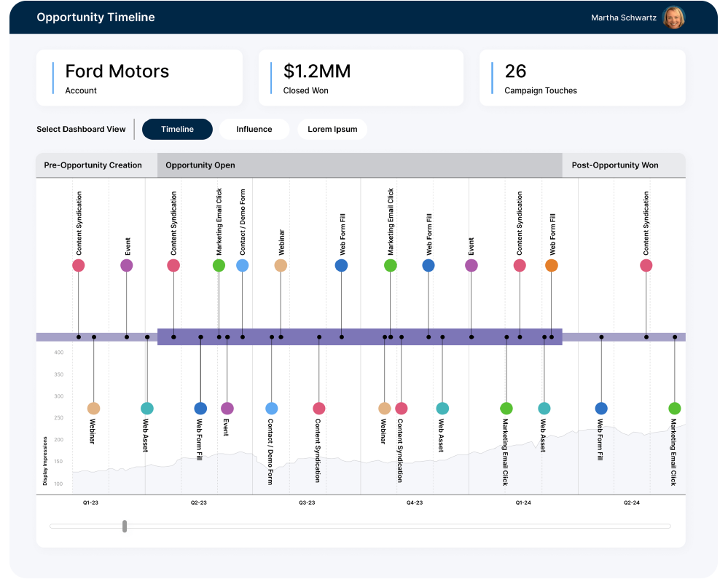Viewport: 728px width, 579px height.
Task: Click the pink Content Syndication marker in Q1-24 top row
Action: (520, 265)
